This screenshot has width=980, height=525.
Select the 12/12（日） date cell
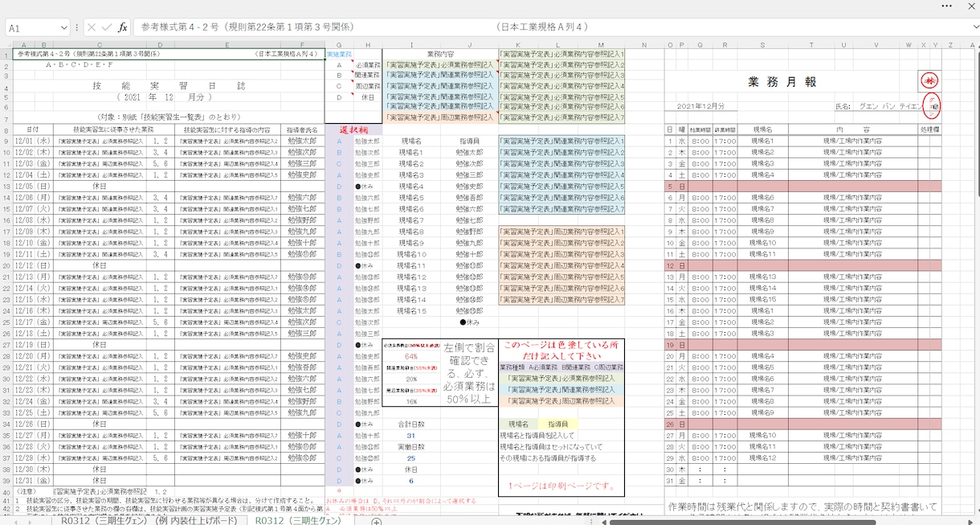(33, 265)
